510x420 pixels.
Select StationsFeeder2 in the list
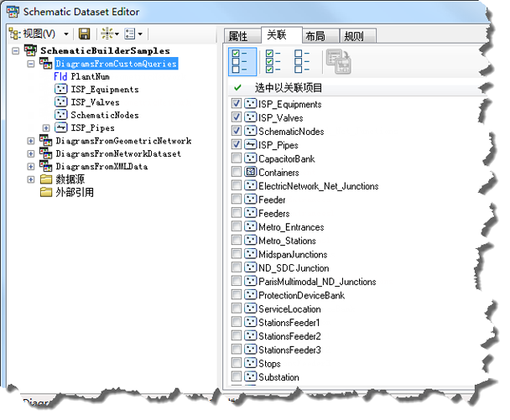(x=289, y=336)
